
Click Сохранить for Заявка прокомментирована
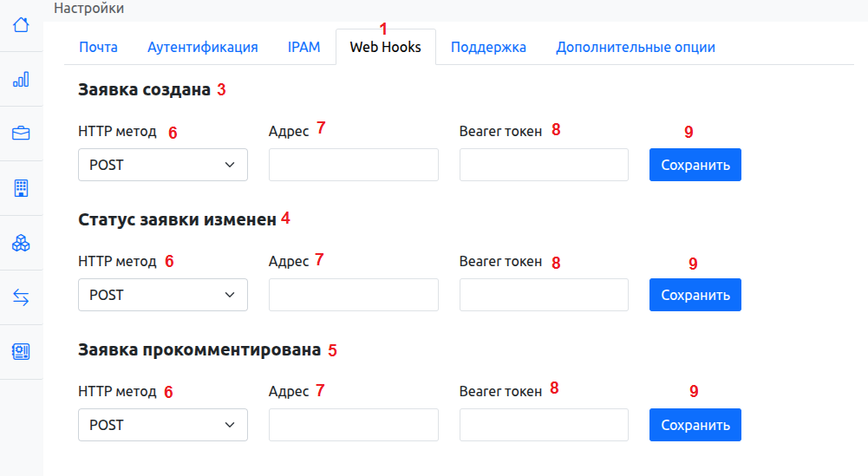pyautogui.click(x=695, y=425)
